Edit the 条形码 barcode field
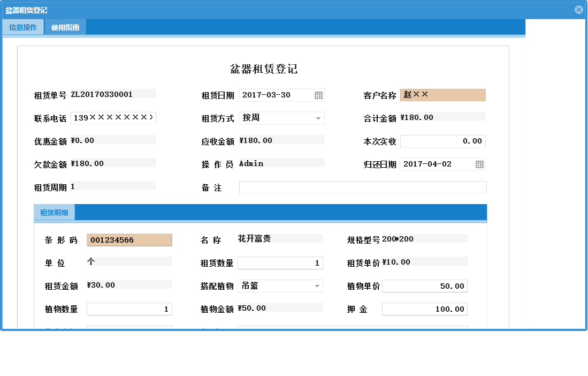Screen dimensions: 588x376 (129, 239)
